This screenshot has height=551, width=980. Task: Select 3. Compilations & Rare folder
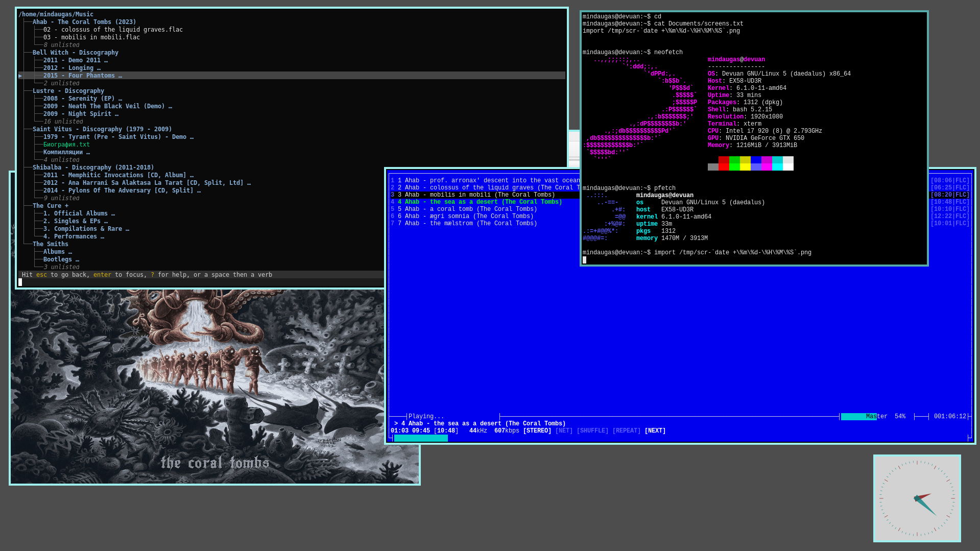tap(86, 229)
